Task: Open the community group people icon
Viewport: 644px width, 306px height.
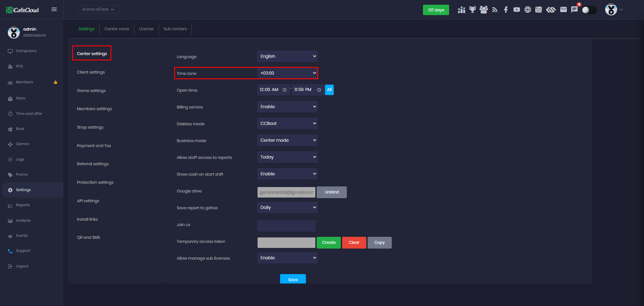Action: pyautogui.click(x=484, y=10)
